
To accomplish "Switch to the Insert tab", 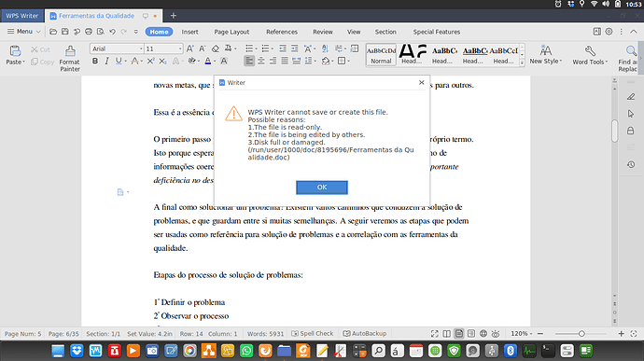I will click(x=189, y=32).
